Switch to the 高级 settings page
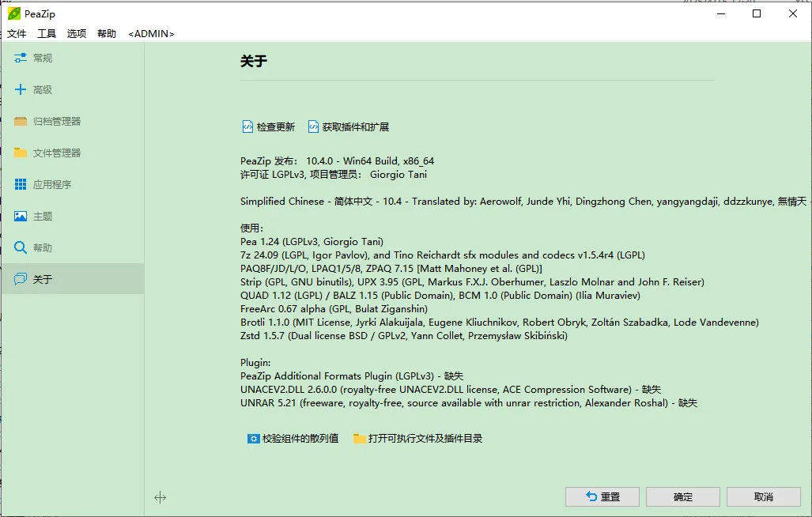 click(x=73, y=89)
